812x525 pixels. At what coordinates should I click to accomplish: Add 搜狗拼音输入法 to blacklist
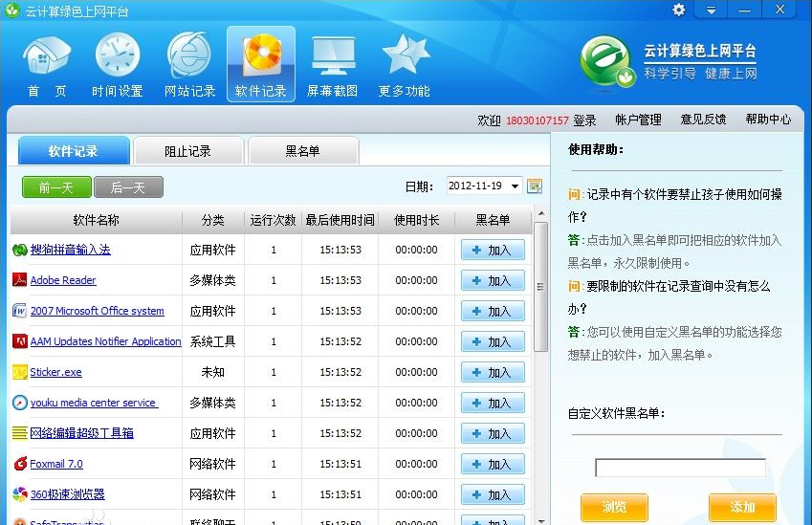pos(493,251)
